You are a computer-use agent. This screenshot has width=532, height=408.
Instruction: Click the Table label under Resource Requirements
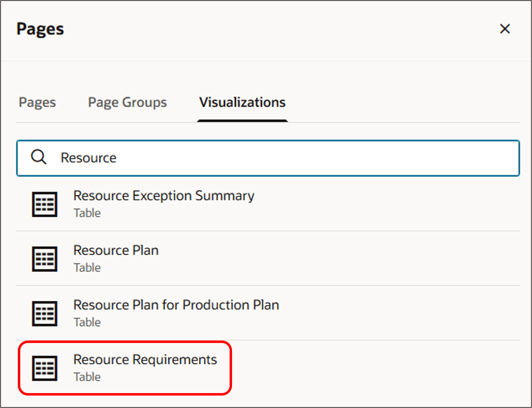point(87,376)
